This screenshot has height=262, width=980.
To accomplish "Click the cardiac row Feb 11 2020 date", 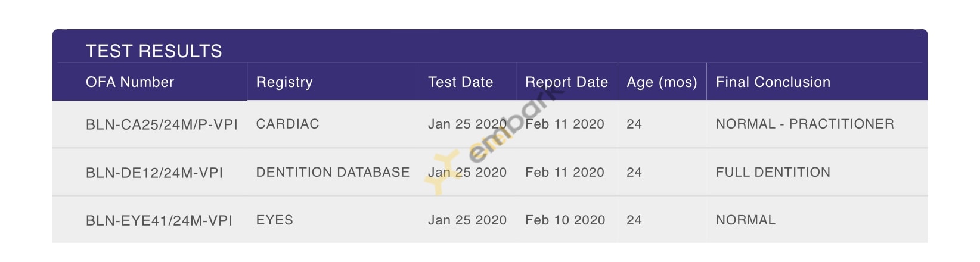I will pyautogui.click(x=565, y=124).
